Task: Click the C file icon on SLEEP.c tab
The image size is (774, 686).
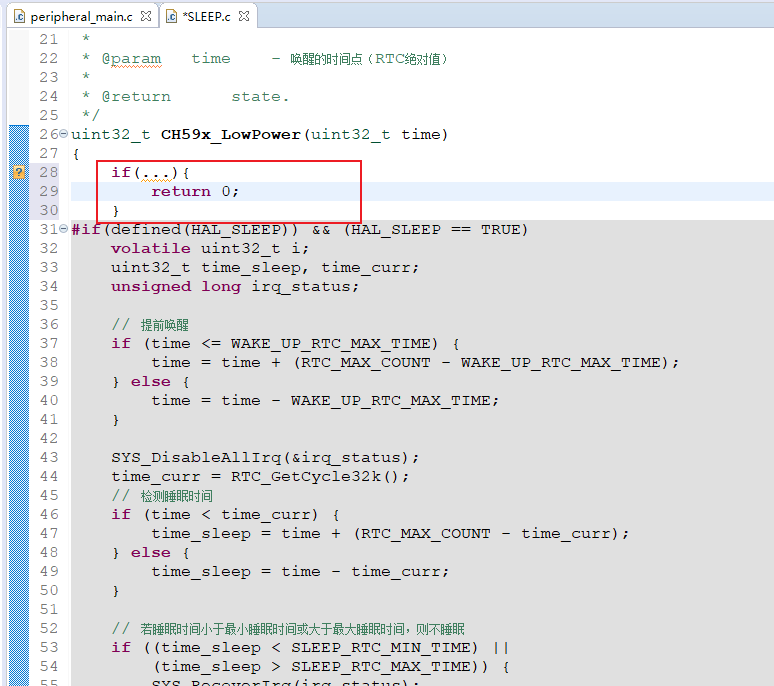Action: point(171,16)
